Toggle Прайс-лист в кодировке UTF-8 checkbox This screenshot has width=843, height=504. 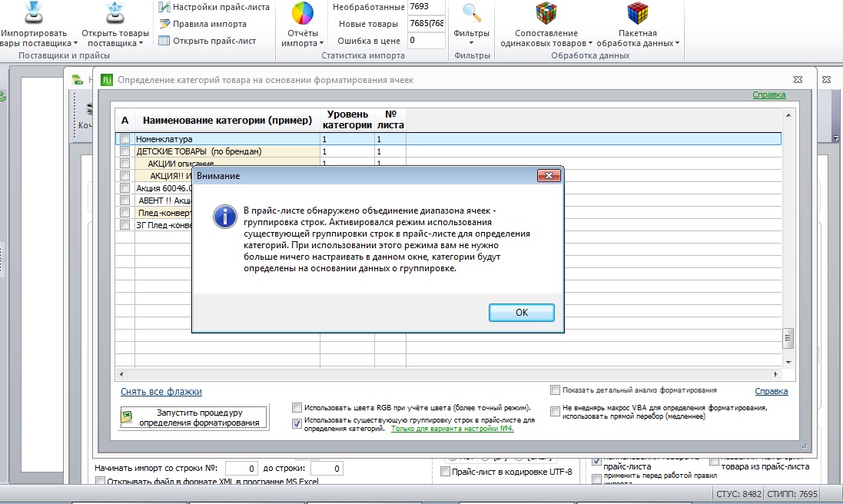[445, 472]
